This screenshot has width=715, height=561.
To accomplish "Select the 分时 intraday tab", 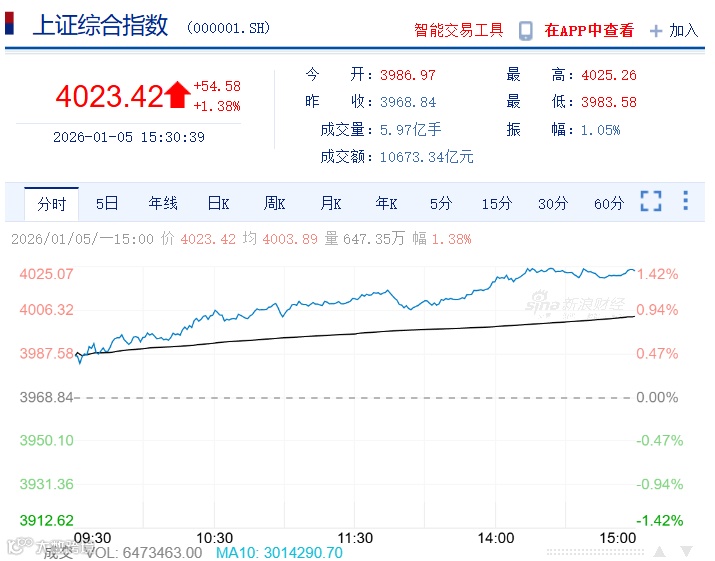I will click(52, 203).
